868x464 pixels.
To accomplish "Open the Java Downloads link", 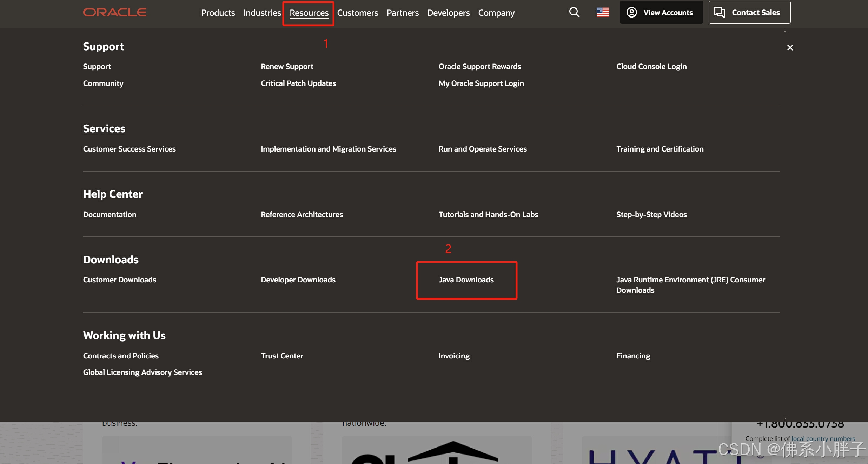I will point(466,280).
